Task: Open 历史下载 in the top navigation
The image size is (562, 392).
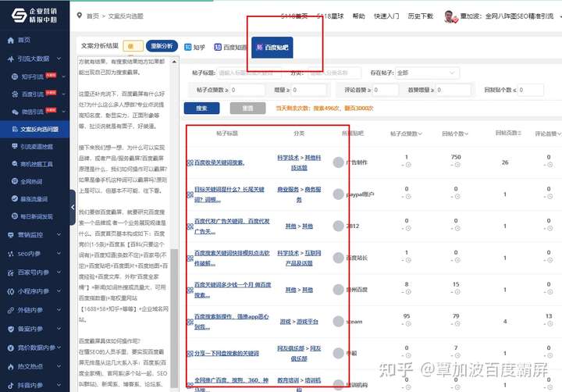Action: [421, 16]
